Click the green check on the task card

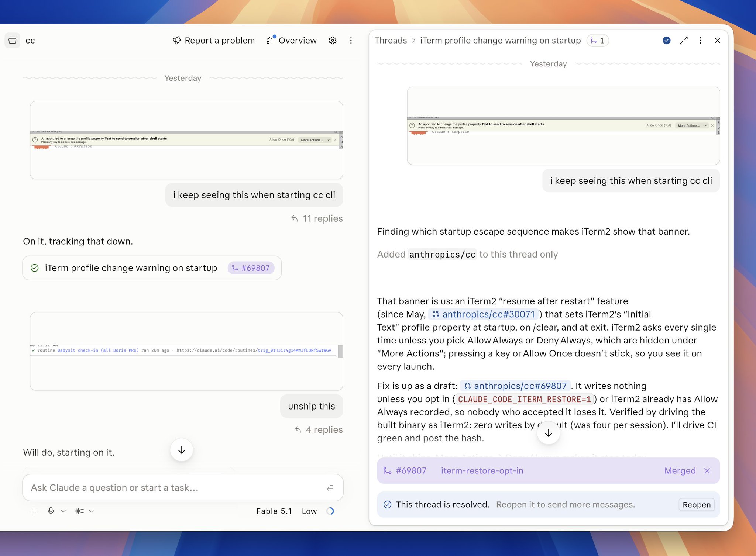[x=35, y=268]
